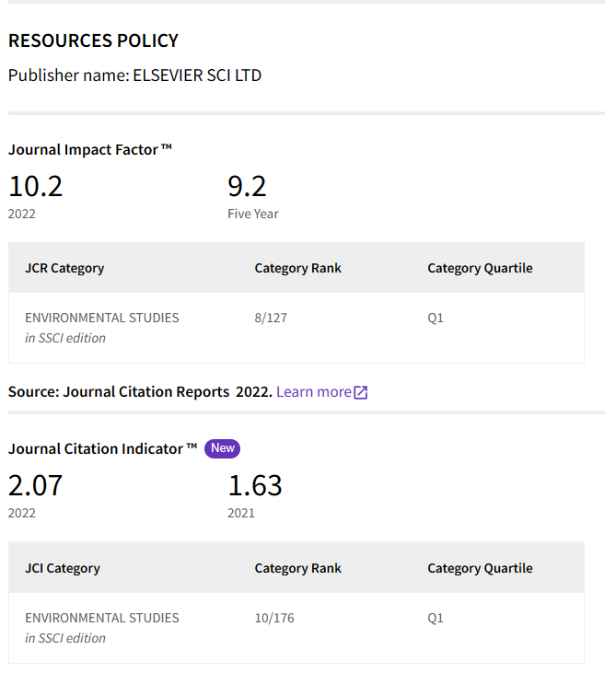
Task: Click the purple New badge
Action: click(x=223, y=448)
